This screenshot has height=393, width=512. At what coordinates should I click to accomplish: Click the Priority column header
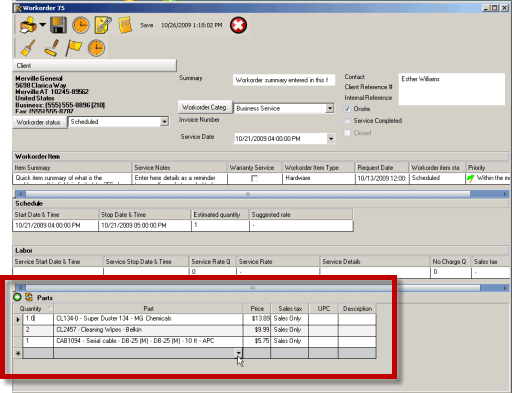tap(488, 168)
